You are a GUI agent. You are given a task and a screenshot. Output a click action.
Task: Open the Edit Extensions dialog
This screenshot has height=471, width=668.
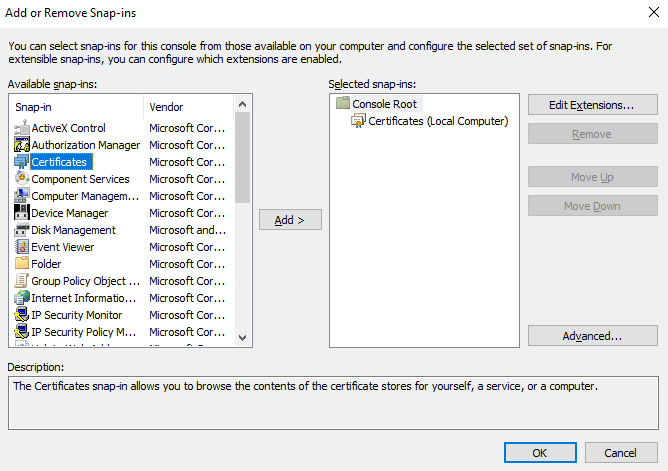pos(593,105)
